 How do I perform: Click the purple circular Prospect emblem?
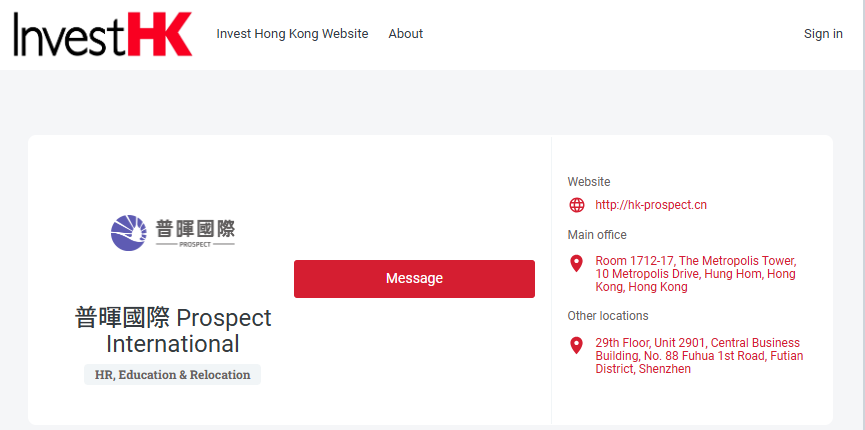coord(129,232)
